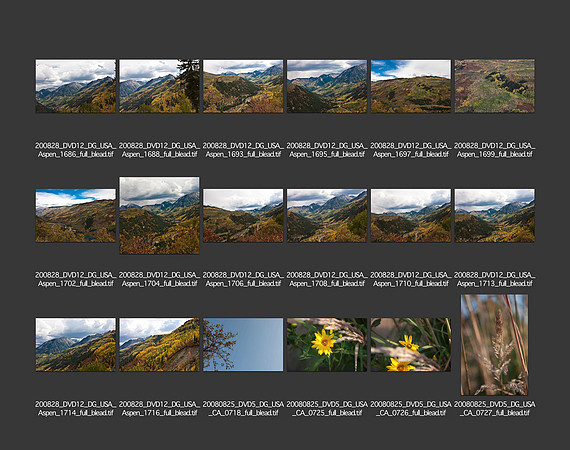This screenshot has width=570, height=450.
Task: Click filename Aspen_1710_full_bleed.tif
Action: tap(411, 279)
